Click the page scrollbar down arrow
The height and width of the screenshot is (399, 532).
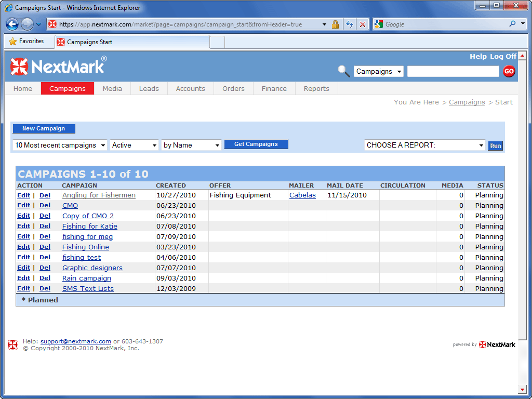[522, 389]
